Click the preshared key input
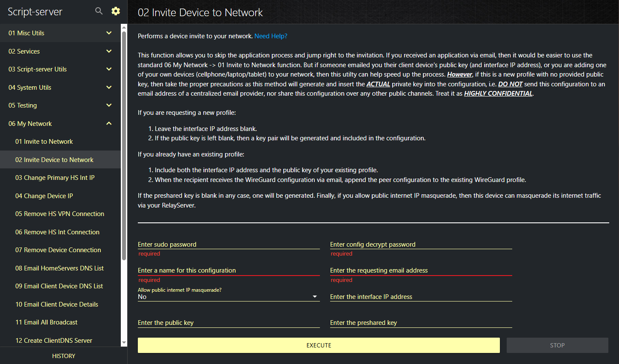This screenshot has width=619, height=364. (x=421, y=323)
